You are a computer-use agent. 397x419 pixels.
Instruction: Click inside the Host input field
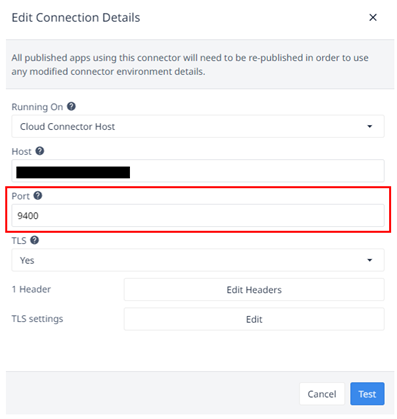[x=198, y=171]
